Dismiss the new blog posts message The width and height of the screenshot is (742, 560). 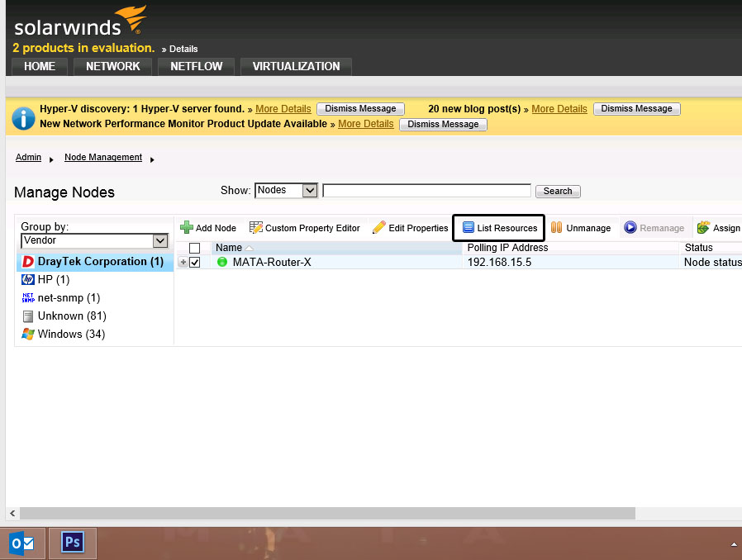point(636,109)
